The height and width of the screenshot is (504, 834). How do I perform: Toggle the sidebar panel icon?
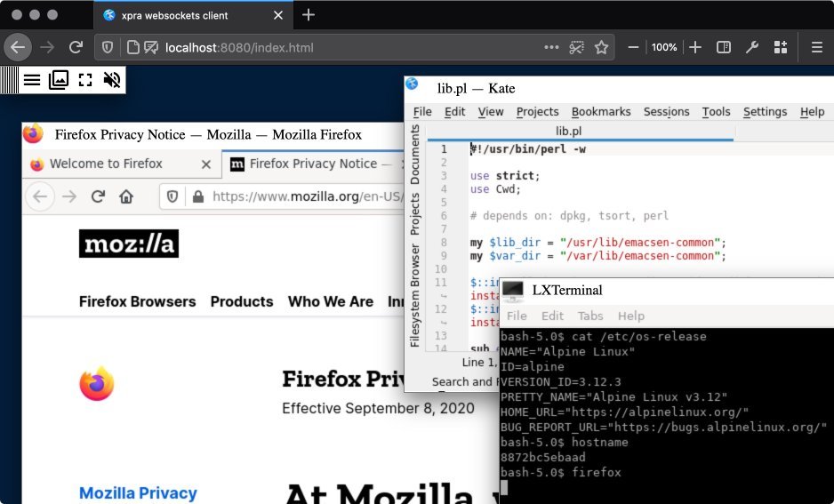point(724,47)
